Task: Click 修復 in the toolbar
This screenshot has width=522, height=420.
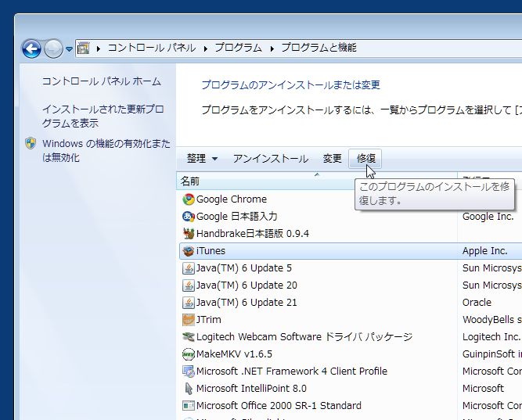Action: click(x=365, y=159)
